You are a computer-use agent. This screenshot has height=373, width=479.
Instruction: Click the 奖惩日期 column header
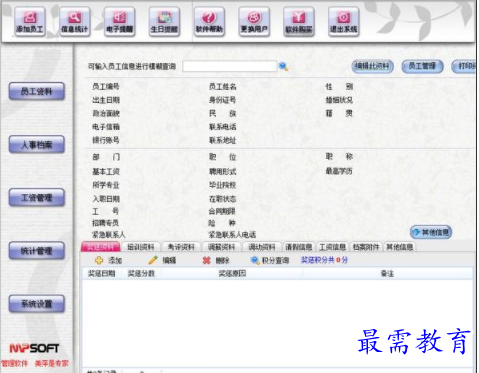102,274
